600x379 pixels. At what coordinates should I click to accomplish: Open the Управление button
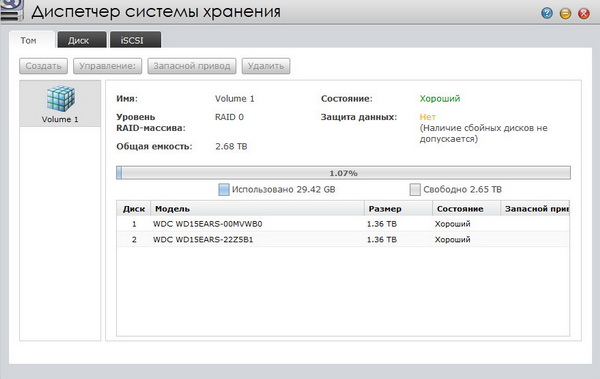click(108, 66)
